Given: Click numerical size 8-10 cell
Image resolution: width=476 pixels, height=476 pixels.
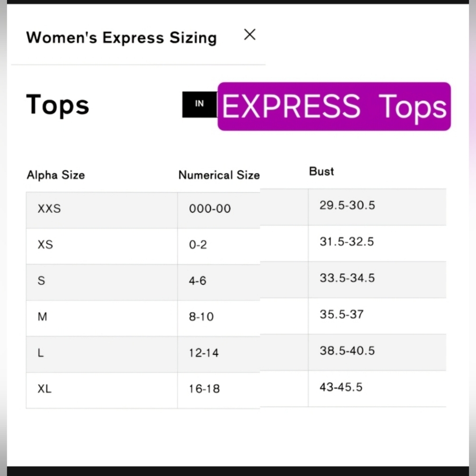Looking at the screenshot, I should [x=218, y=317].
